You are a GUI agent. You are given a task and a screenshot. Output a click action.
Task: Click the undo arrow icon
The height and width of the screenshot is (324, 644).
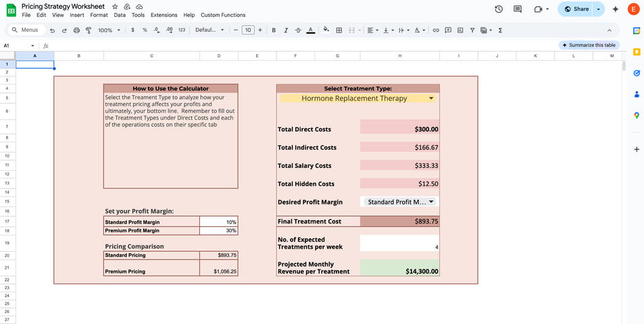click(x=52, y=30)
